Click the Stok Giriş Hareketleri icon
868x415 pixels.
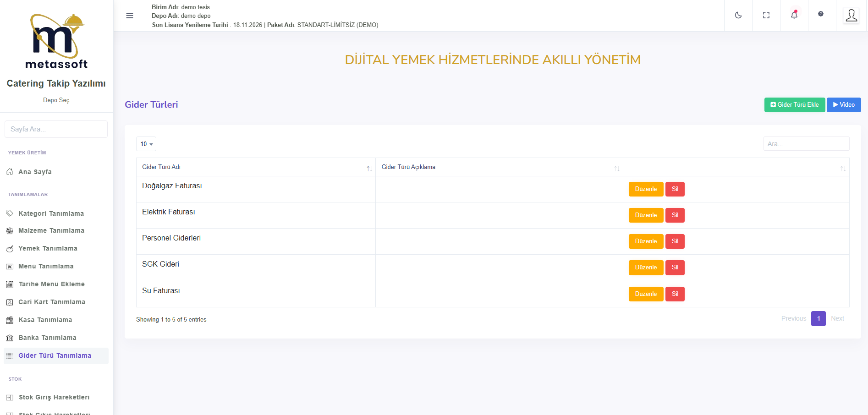(x=10, y=398)
